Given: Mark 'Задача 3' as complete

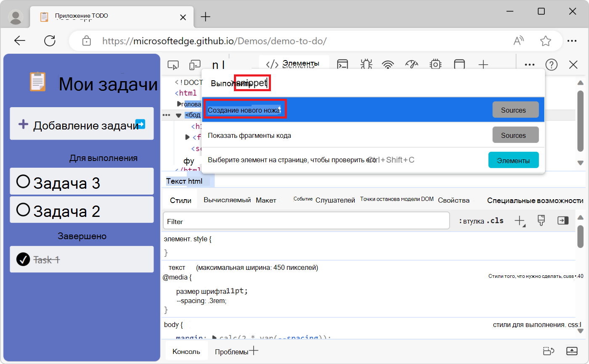Looking at the screenshot, I should [23, 182].
